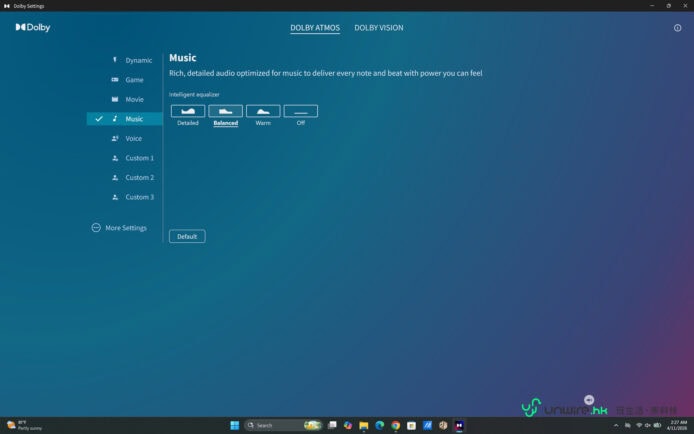Image resolution: width=694 pixels, height=434 pixels.
Task: Click the 'Intelligent equalizer' label
Action: pyautogui.click(x=194, y=94)
